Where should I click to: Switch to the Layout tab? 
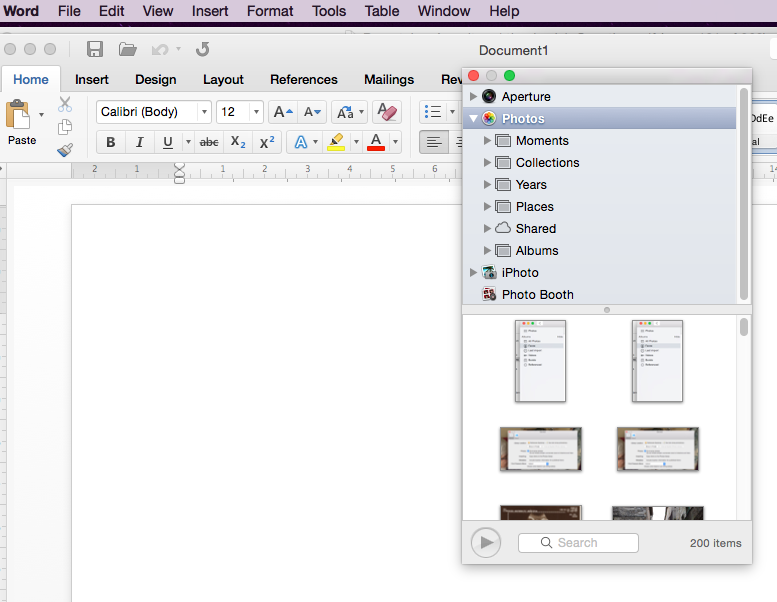223,80
